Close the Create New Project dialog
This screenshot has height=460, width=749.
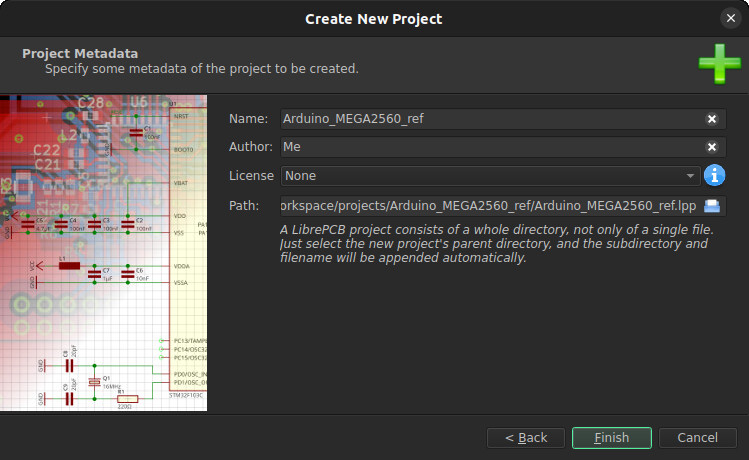click(x=730, y=19)
